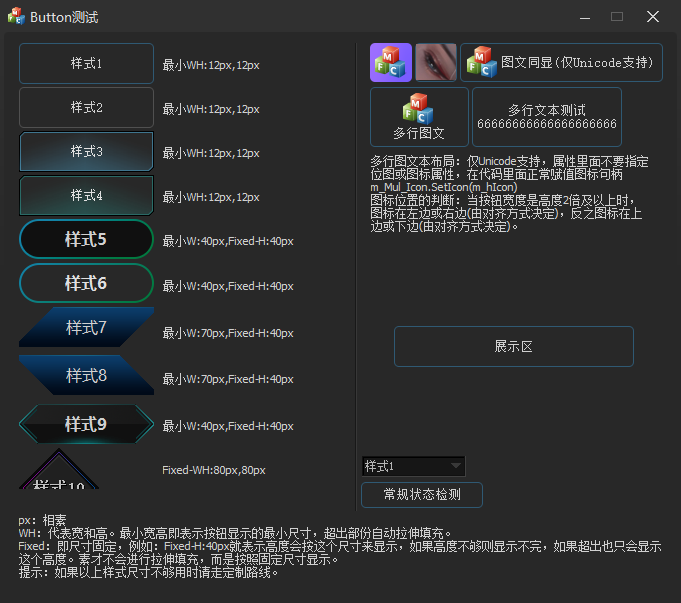This screenshot has height=603, width=681.
Task: Click the eye photo image button
Action: 436,63
